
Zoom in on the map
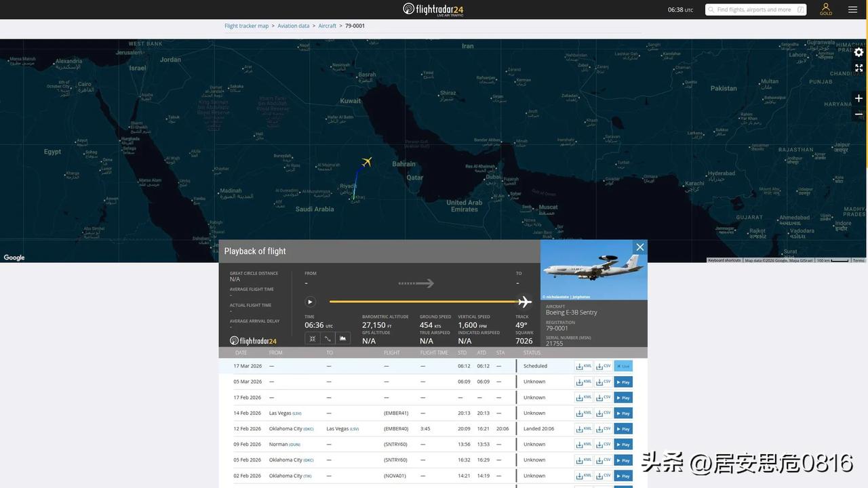pyautogui.click(x=859, y=98)
